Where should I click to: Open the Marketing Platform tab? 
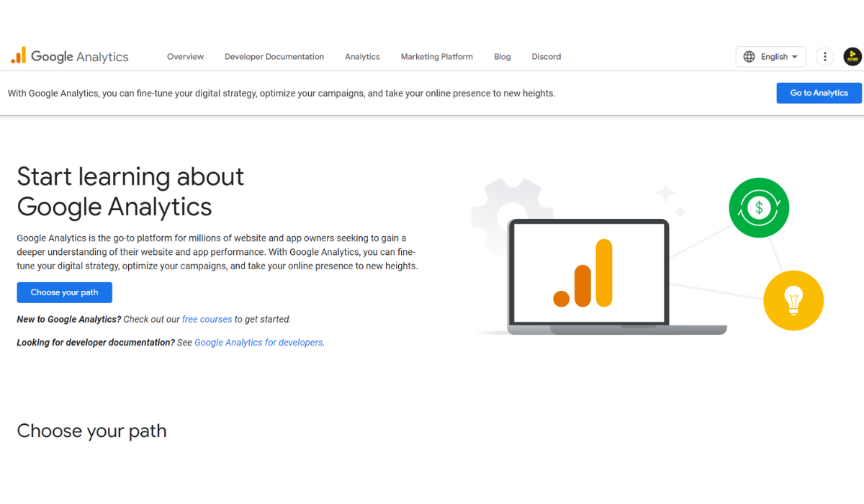[437, 57]
